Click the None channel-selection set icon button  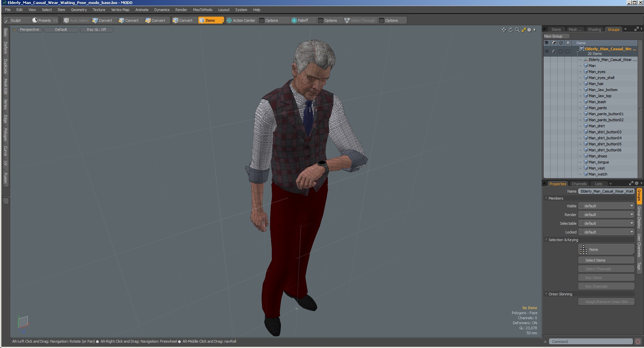pyautogui.click(x=606, y=250)
